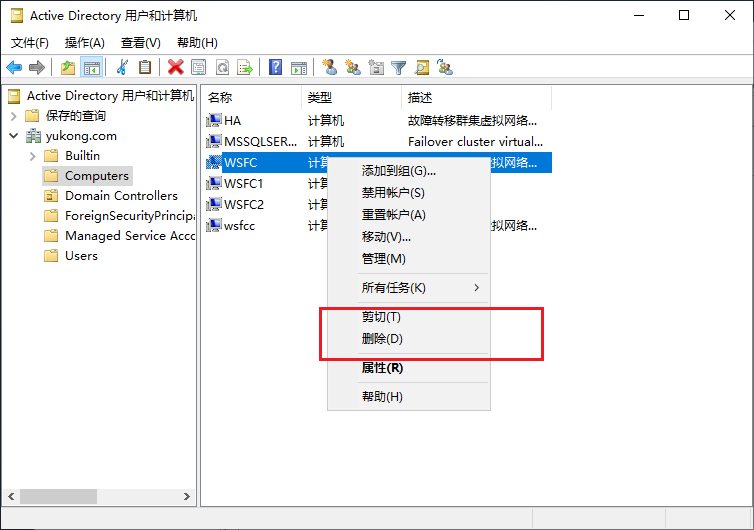Open the 操作(A) menu in menu bar
Screen dimensions: 754x530
pos(84,43)
